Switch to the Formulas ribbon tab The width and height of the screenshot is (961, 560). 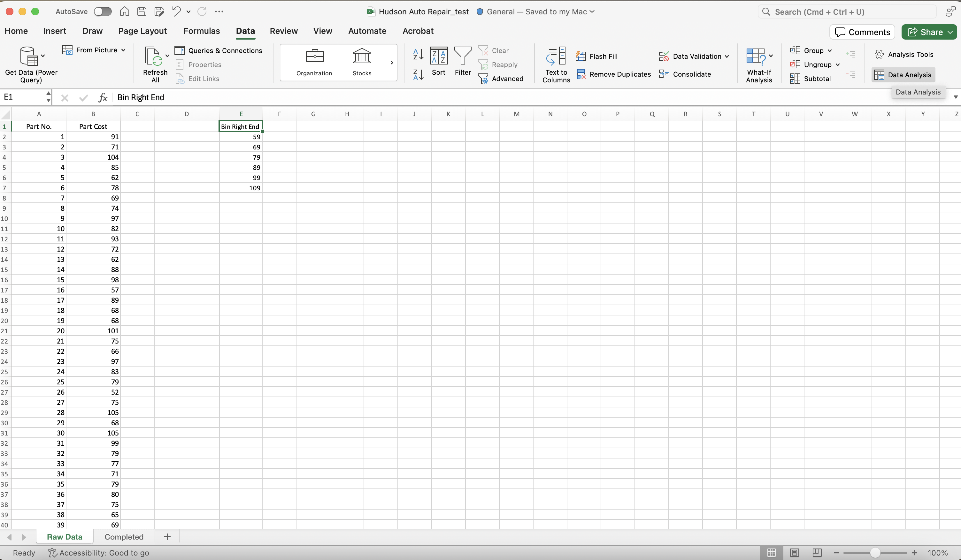pos(202,31)
